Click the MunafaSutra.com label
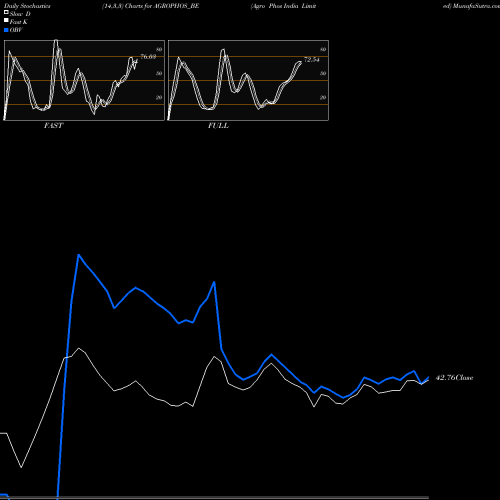Viewport: 500px width, 500px height. 476,6
